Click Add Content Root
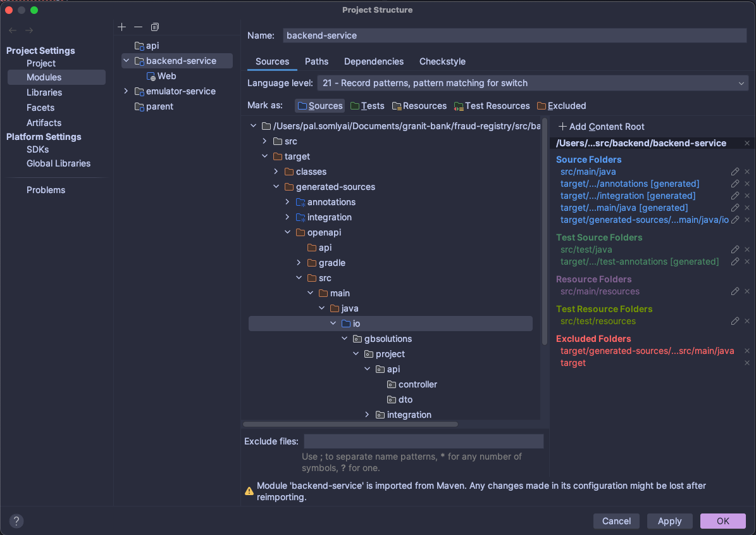 coord(601,127)
